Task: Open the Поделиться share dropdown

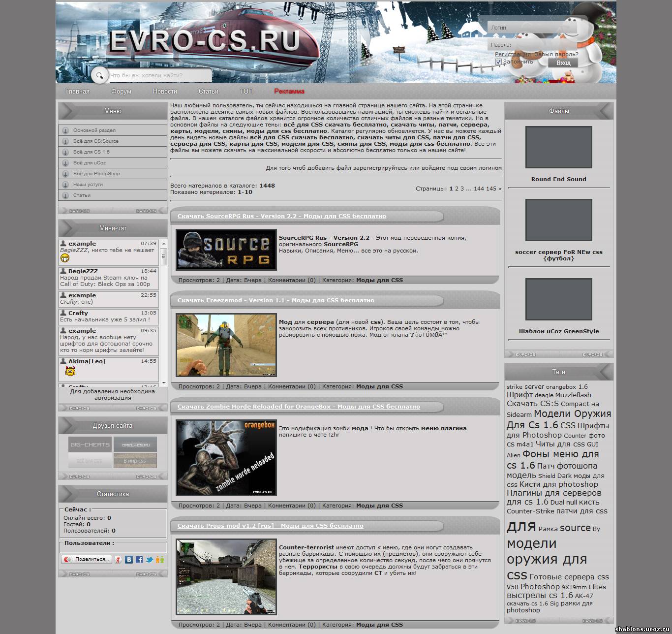Action: click(86, 560)
